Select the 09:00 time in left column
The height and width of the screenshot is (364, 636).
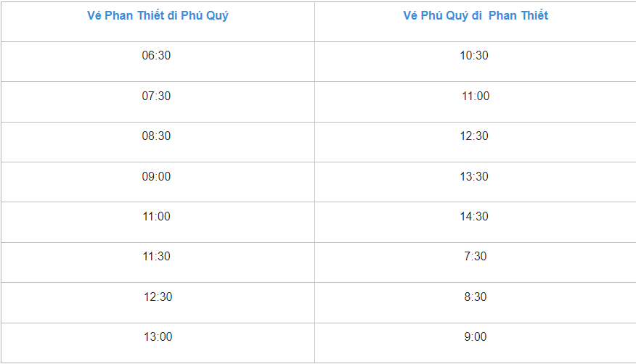pyautogui.click(x=156, y=176)
